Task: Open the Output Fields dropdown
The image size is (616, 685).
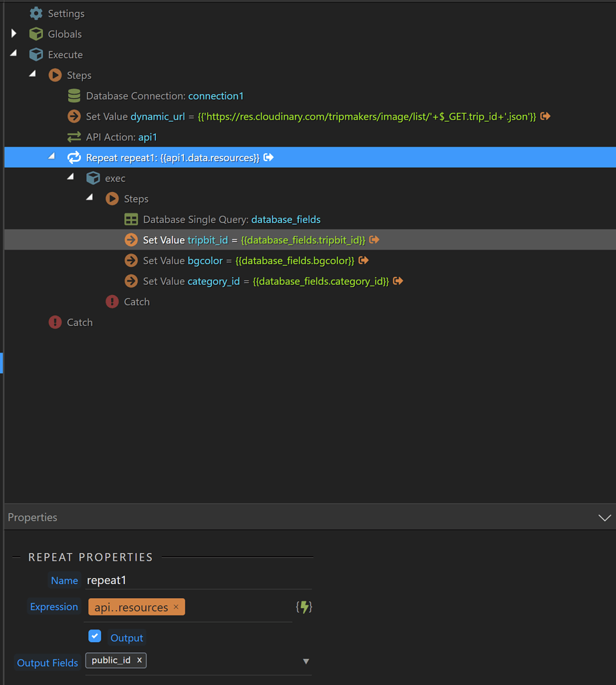Action: point(306,661)
